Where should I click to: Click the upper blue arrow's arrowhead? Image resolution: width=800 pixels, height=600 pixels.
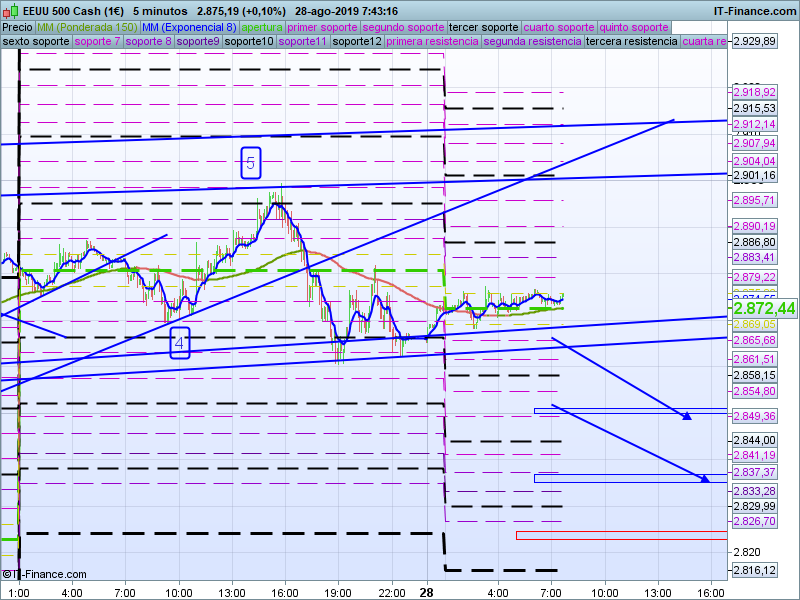(x=687, y=417)
